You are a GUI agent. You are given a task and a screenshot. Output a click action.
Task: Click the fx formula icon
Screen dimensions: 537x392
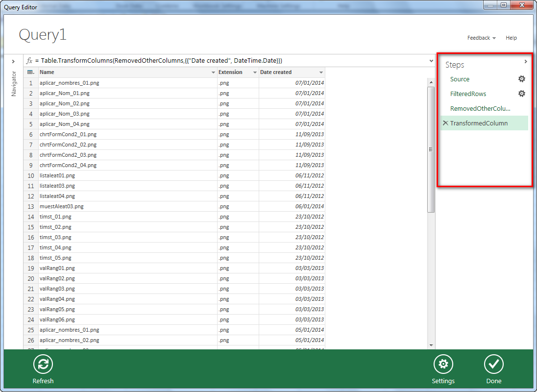pyautogui.click(x=29, y=61)
